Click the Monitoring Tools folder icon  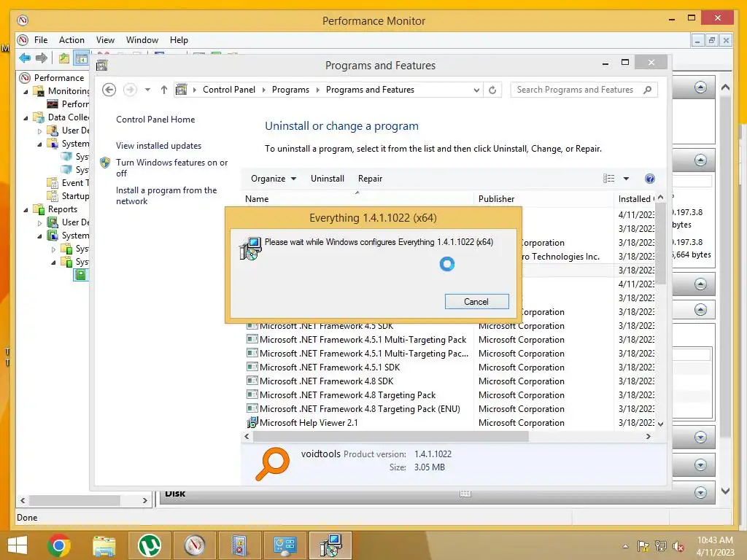click(39, 91)
